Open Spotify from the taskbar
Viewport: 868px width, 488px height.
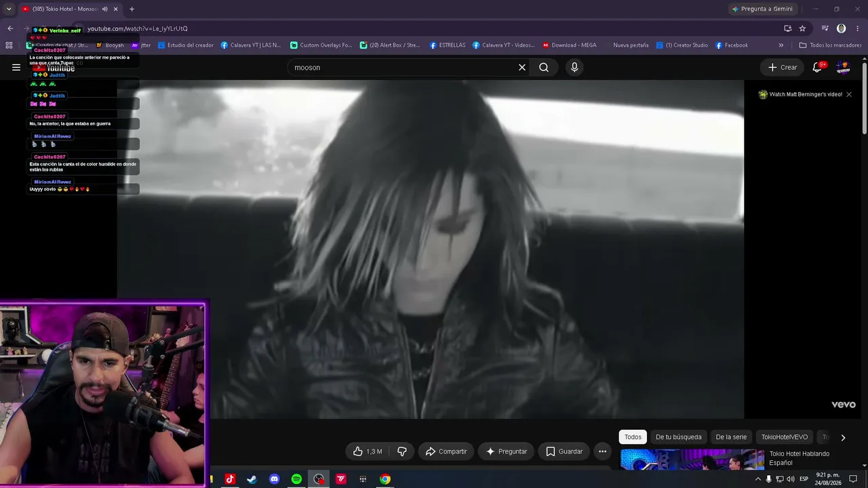tap(296, 479)
